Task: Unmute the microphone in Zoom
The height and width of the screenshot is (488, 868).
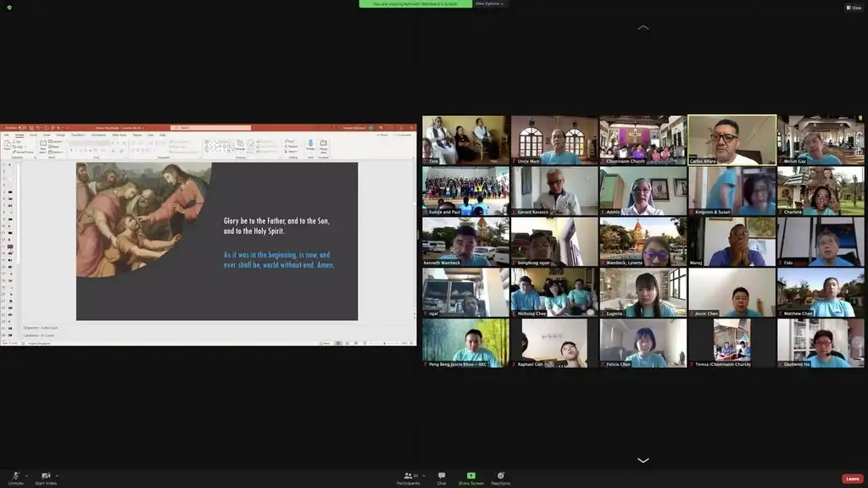Action: pos(15,479)
